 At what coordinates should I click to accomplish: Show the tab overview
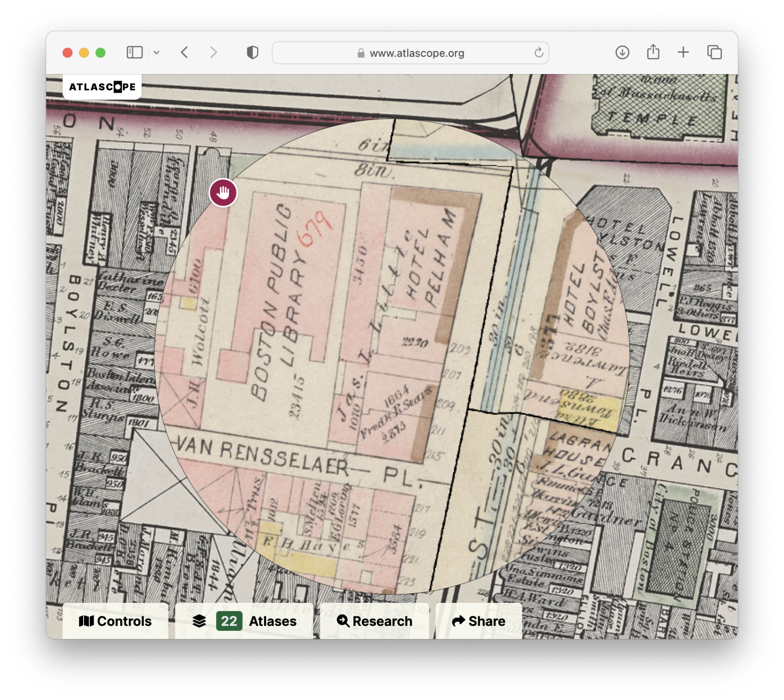[x=714, y=53]
